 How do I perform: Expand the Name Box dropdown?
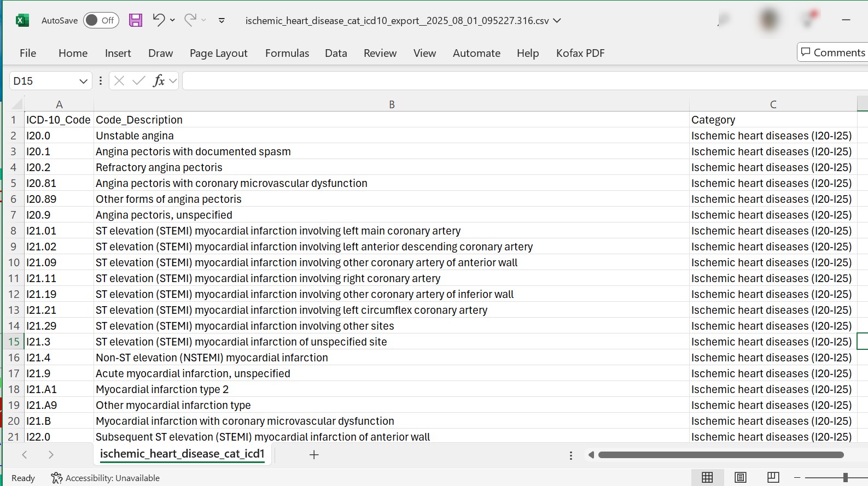click(x=83, y=81)
